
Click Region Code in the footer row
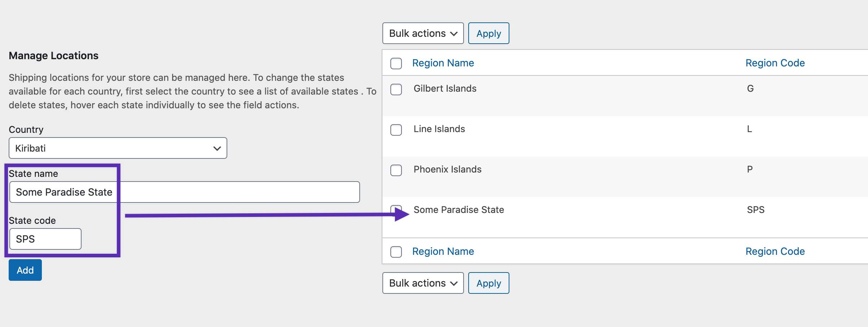pos(775,251)
